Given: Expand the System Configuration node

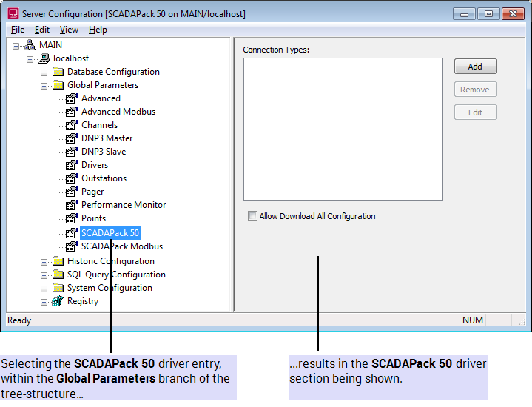Looking at the screenshot, I should [x=44, y=288].
